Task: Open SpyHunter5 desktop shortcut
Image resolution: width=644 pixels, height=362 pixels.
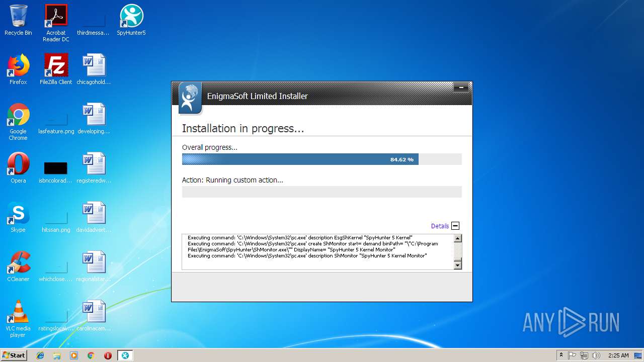Action: 131,20
